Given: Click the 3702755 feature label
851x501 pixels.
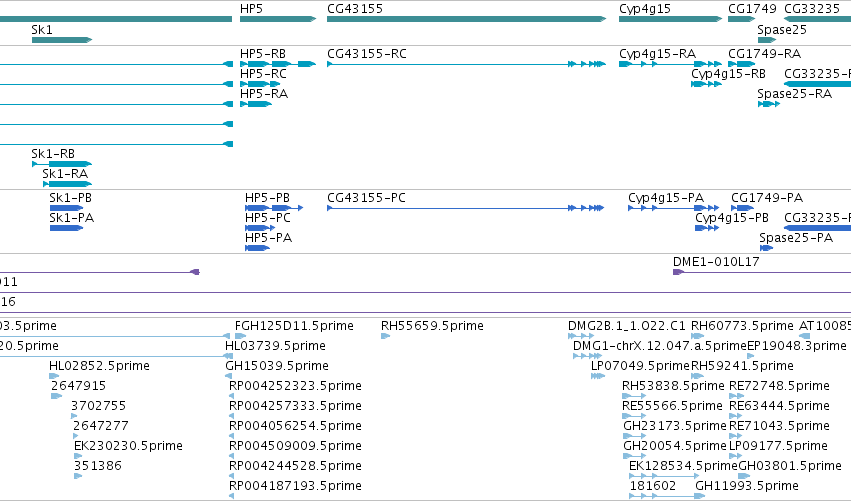Looking at the screenshot, I should pos(98,406).
